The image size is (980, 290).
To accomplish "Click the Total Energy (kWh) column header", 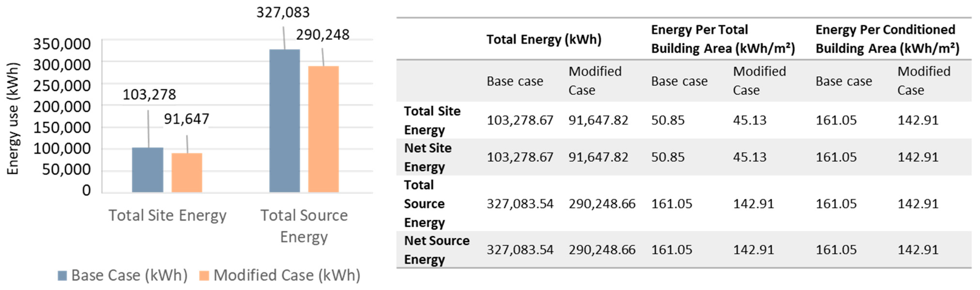I will [x=544, y=39].
